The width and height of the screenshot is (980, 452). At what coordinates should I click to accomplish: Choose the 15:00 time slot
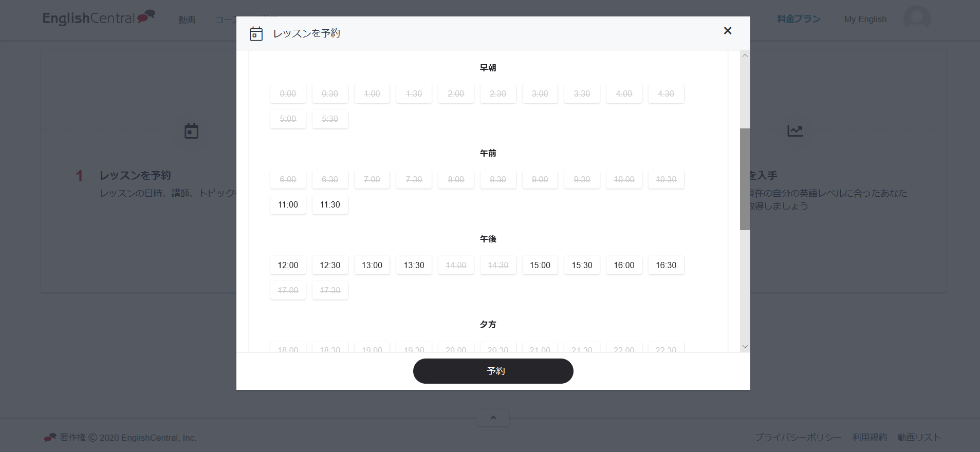pos(540,265)
